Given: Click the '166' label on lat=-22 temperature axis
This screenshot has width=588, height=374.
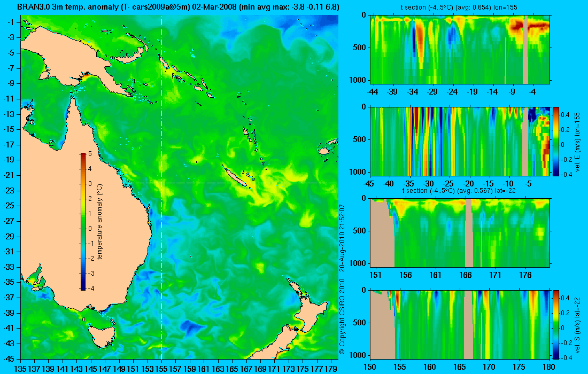Looking at the screenshot, I should click(466, 275).
